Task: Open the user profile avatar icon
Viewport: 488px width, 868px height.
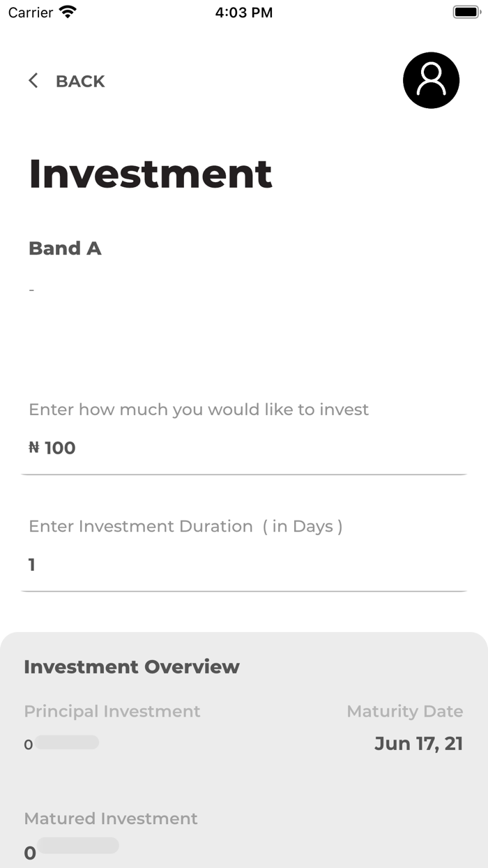Action: [431, 80]
